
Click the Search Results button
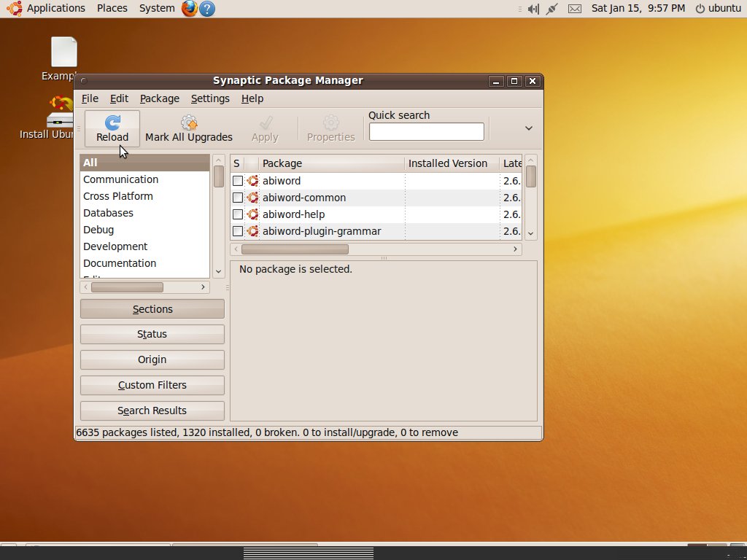tap(152, 411)
